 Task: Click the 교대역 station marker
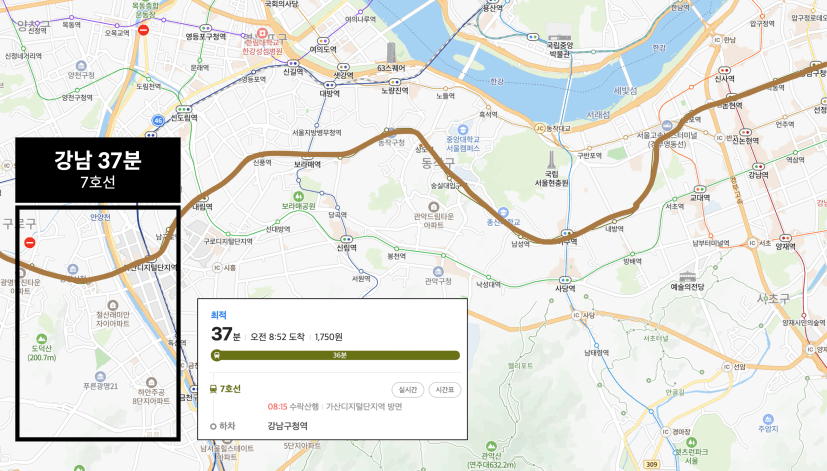click(700, 189)
